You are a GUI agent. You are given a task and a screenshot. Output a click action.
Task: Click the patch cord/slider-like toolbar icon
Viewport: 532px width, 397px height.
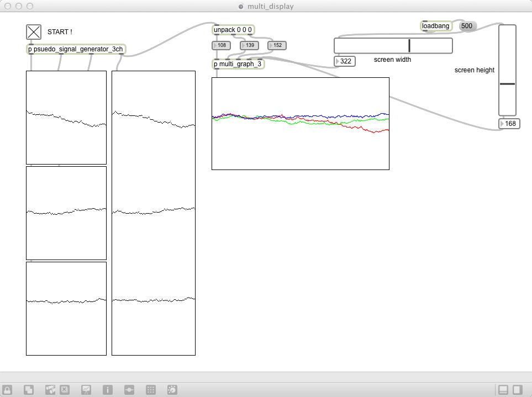click(x=129, y=390)
